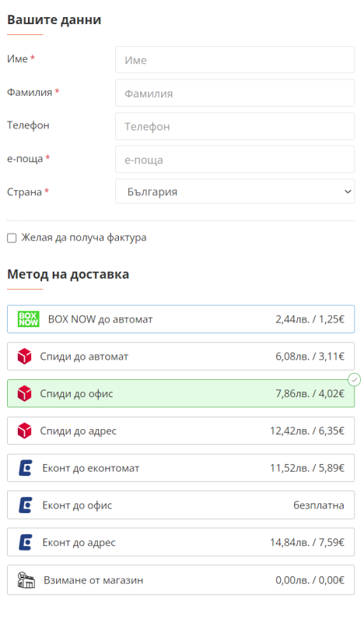Viewport: 364px width, 623px height.
Task: Click Econt icon in Еконт до еконтомат row
Action: pos(26,468)
